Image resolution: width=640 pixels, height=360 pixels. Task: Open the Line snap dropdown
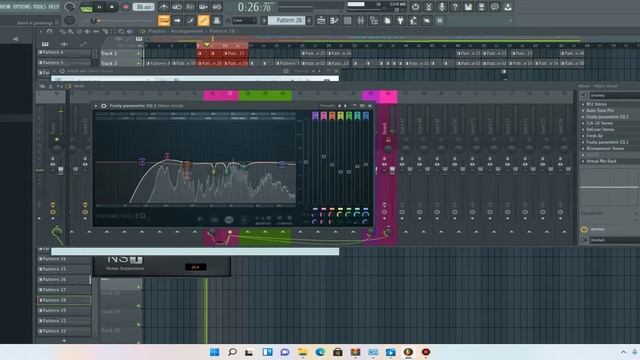[x=244, y=20]
